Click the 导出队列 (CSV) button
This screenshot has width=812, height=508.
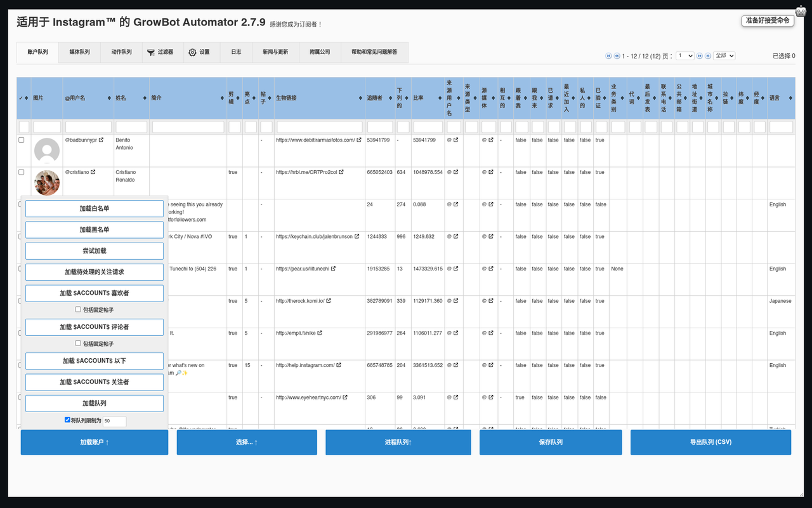click(x=710, y=442)
